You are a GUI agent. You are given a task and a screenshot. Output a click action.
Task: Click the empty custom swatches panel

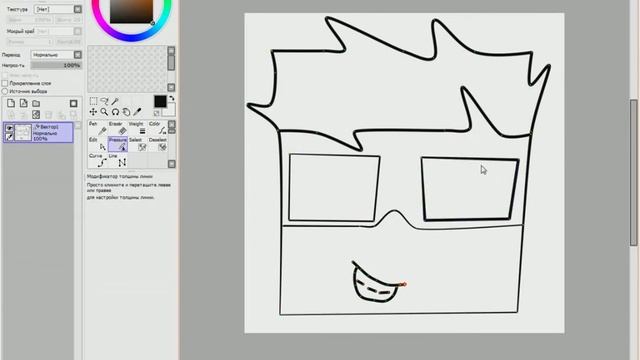(x=127, y=69)
